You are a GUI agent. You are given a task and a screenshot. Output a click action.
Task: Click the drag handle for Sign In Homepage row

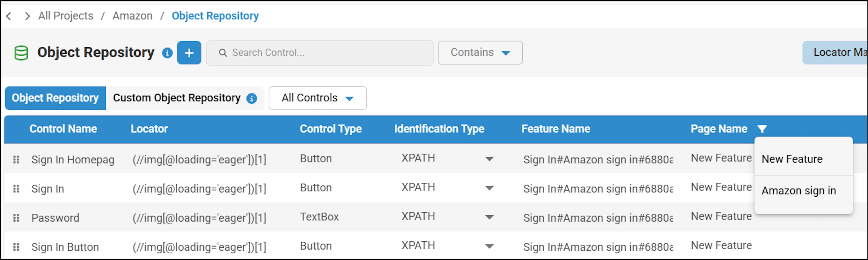(16, 159)
